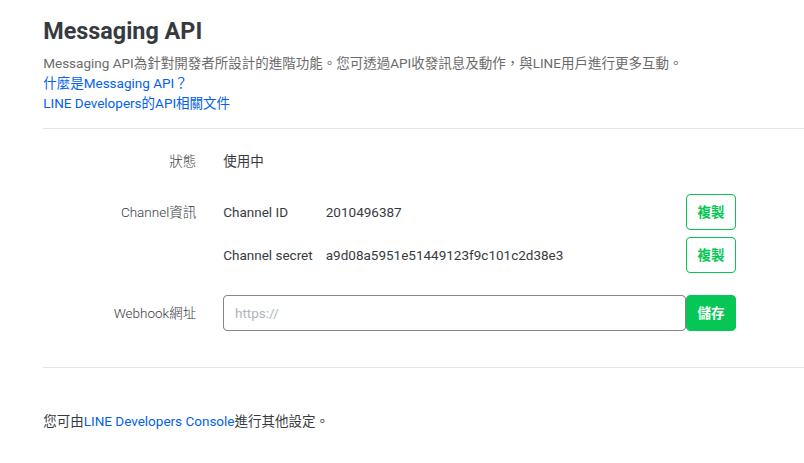Click the Webhook網址 label
804x463 pixels.
155,313
